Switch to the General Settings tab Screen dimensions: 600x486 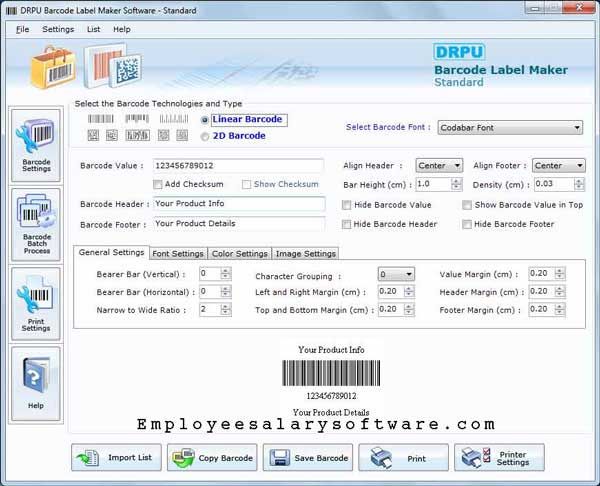click(111, 253)
